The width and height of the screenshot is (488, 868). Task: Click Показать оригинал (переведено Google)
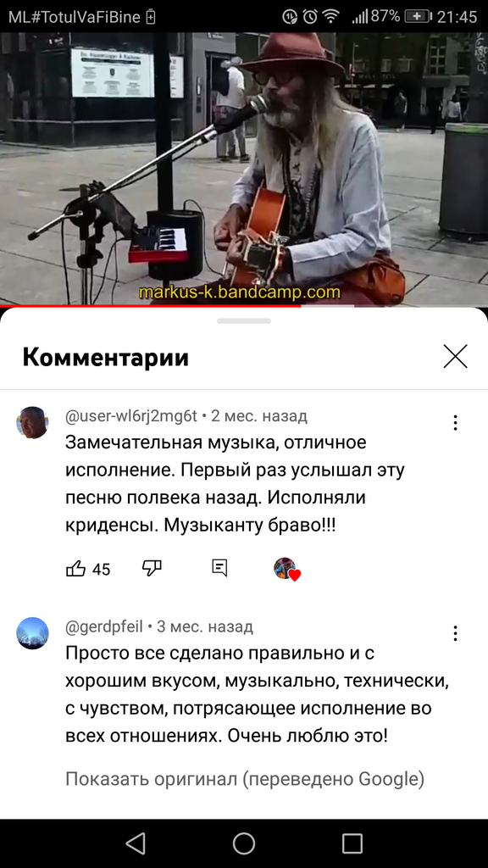click(x=245, y=779)
